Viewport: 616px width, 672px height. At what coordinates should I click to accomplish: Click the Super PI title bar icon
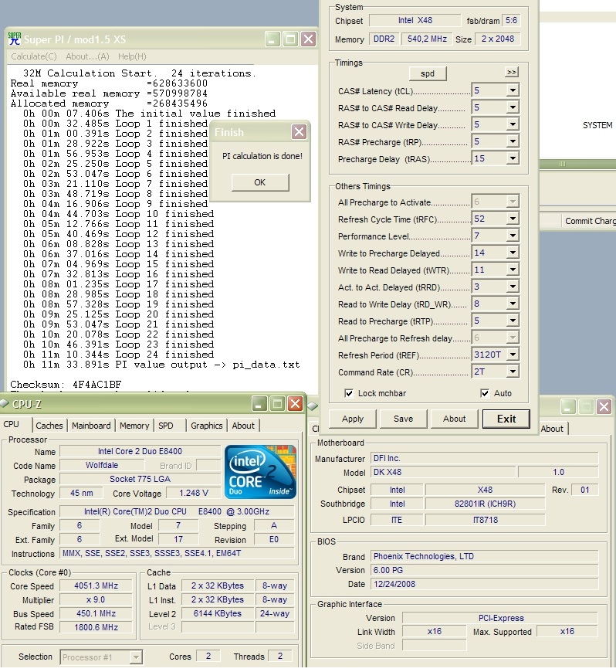point(14,39)
